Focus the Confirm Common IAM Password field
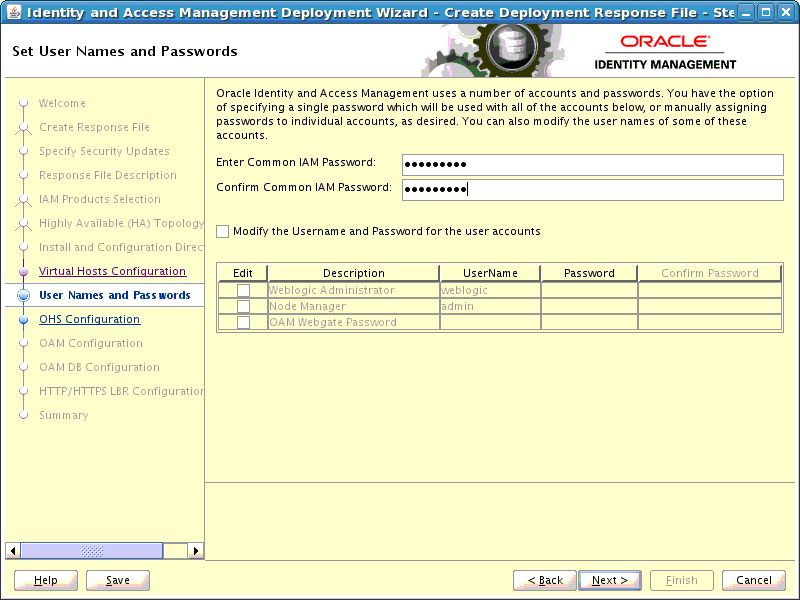800x600 pixels. [592, 189]
